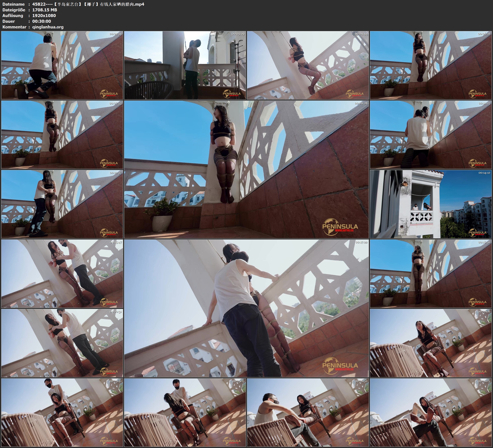The width and height of the screenshot is (493, 448).
Task: Select the thumbnail marked 00:04:44
Action: 308,65
